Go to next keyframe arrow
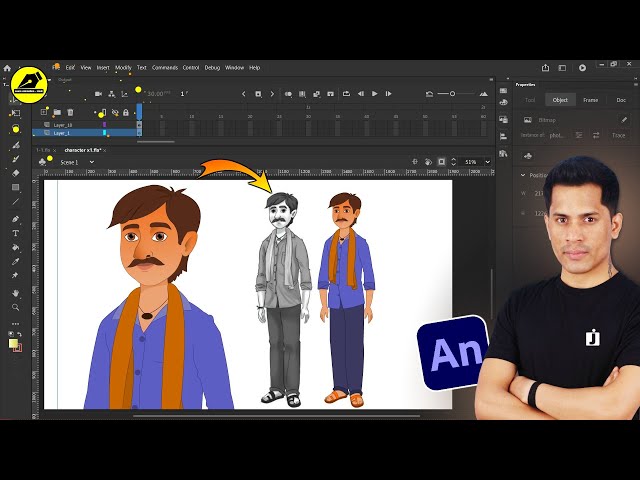 [x=272, y=94]
